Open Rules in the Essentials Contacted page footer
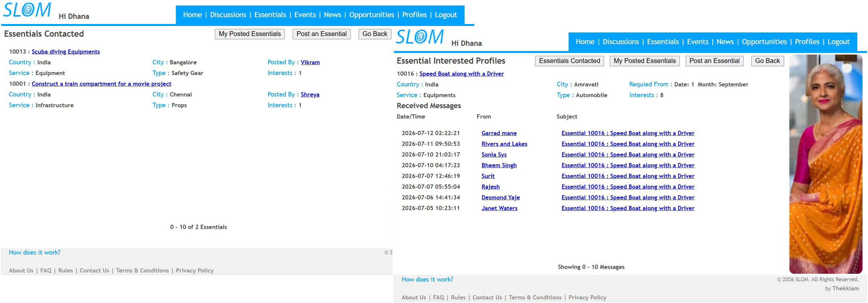The image size is (868, 303). [65, 271]
